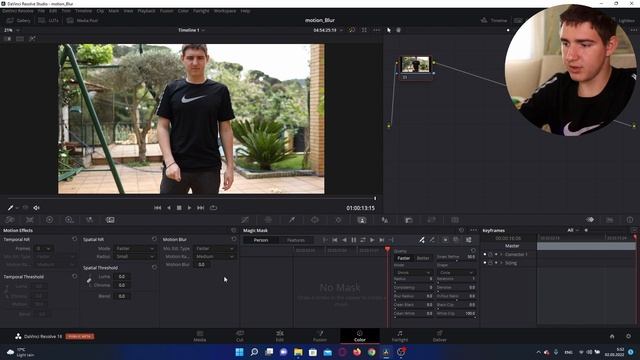Reset the Spatial Threshold section
The height and width of the screenshot is (360, 640).
pos(154,267)
